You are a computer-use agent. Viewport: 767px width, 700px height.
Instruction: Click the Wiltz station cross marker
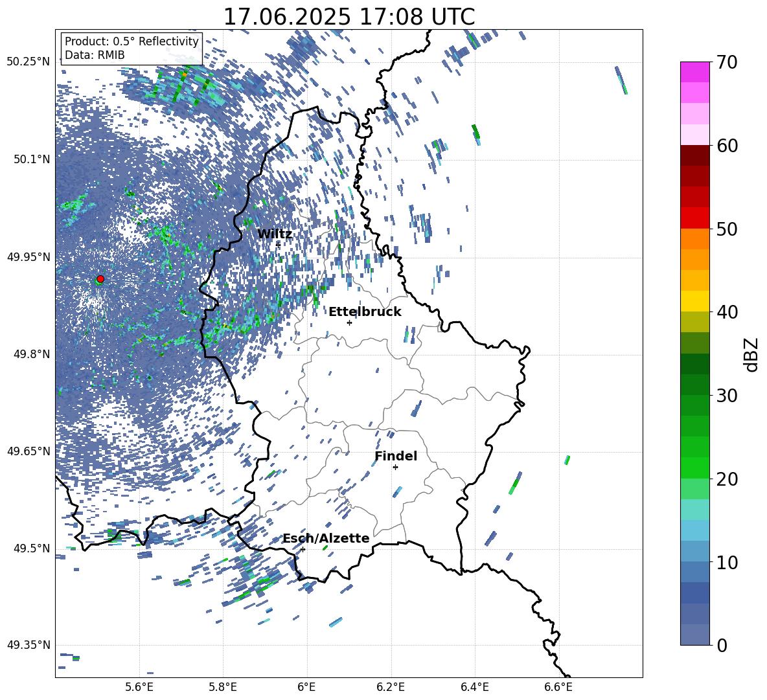tap(279, 244)
